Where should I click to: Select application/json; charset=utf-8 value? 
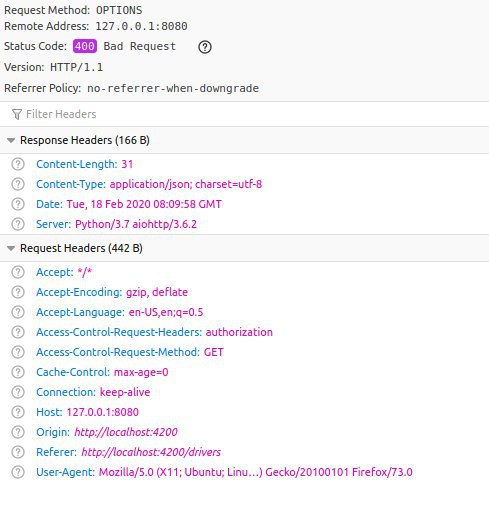click(x=186, y=184)
